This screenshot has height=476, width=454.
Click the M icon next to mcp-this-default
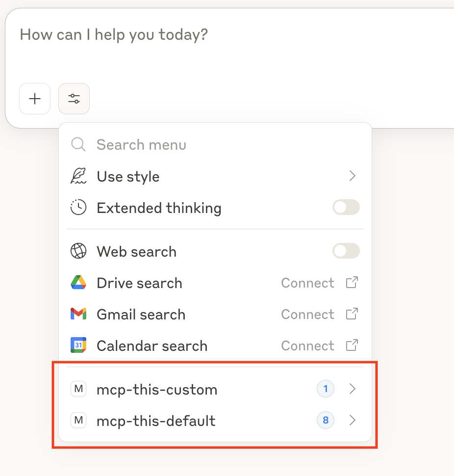tap(78, 421)
